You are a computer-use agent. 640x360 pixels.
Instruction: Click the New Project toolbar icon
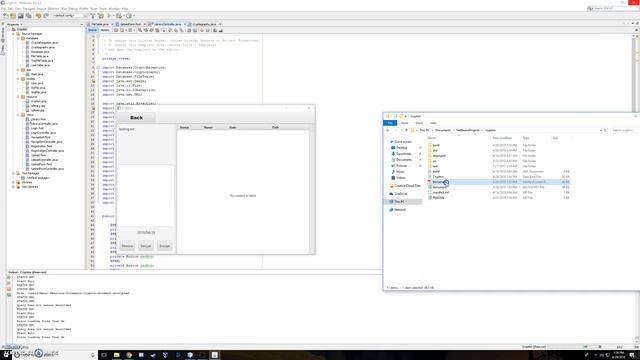(x=13, y=16)
